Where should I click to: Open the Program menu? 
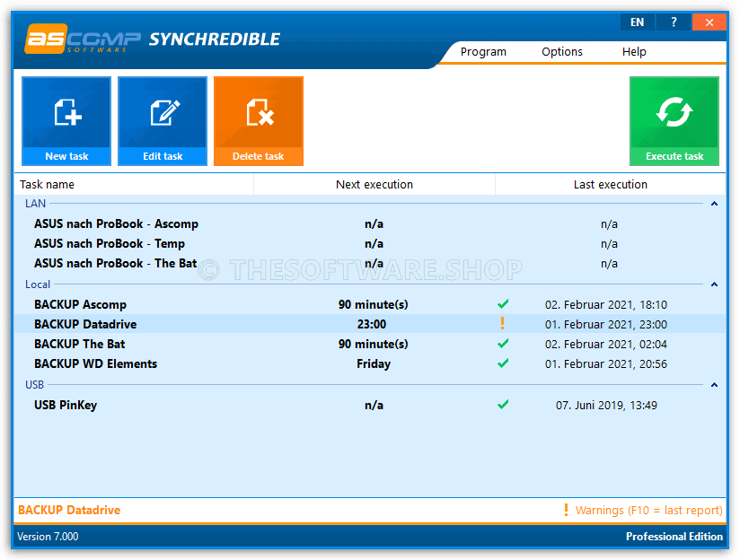point(483,51)
